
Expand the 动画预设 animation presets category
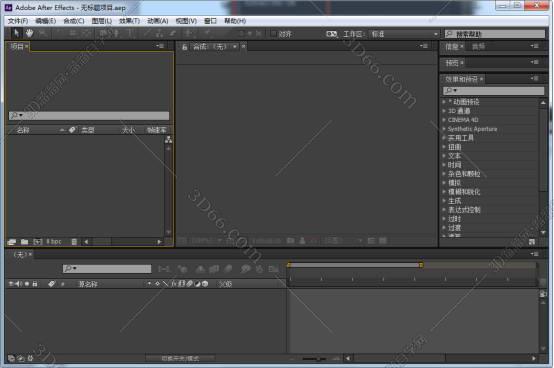tap(444, 102)
